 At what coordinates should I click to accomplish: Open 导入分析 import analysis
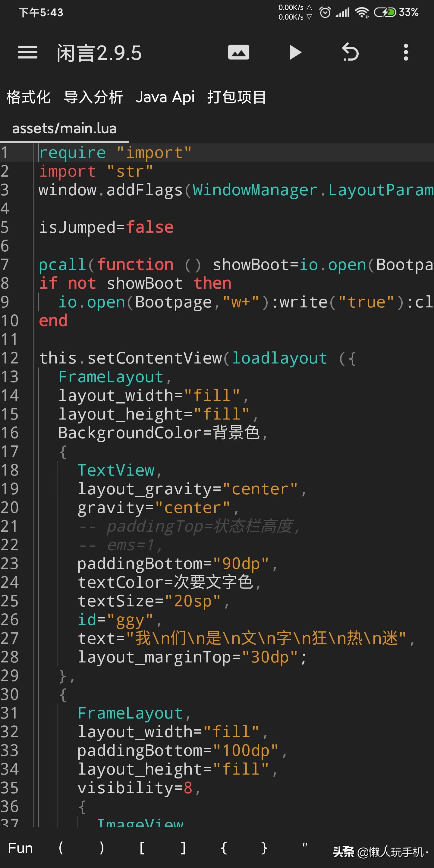coord(93,97)
